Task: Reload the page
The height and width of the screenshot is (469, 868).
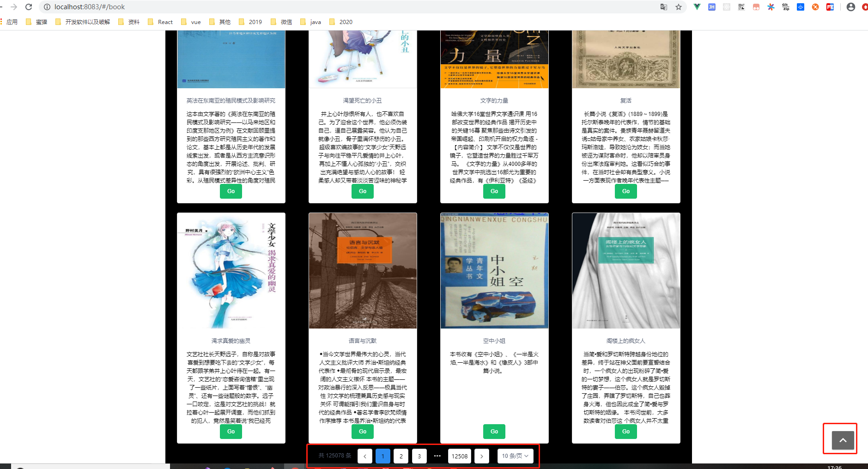Action: [x=29, y=7]
